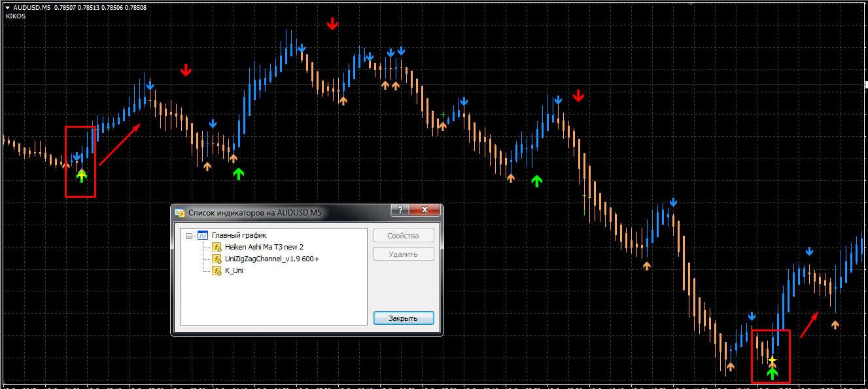
Task: Click the Главный график chart icon
Action: click(x=203, y=236)
